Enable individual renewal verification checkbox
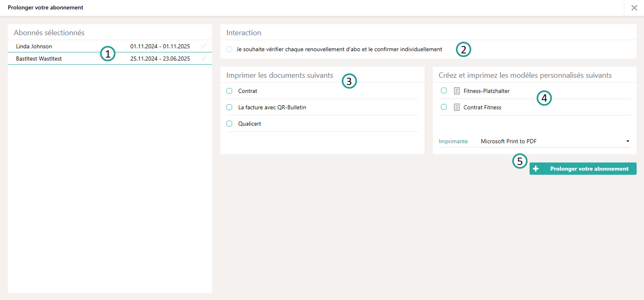The height and width of the screenshot is (300, 644). tap(229, 49)
